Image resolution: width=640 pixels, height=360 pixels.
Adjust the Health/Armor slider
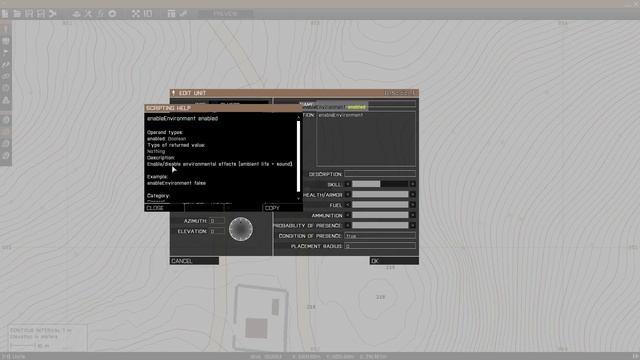pyautogui.click(x=380, y=194)
